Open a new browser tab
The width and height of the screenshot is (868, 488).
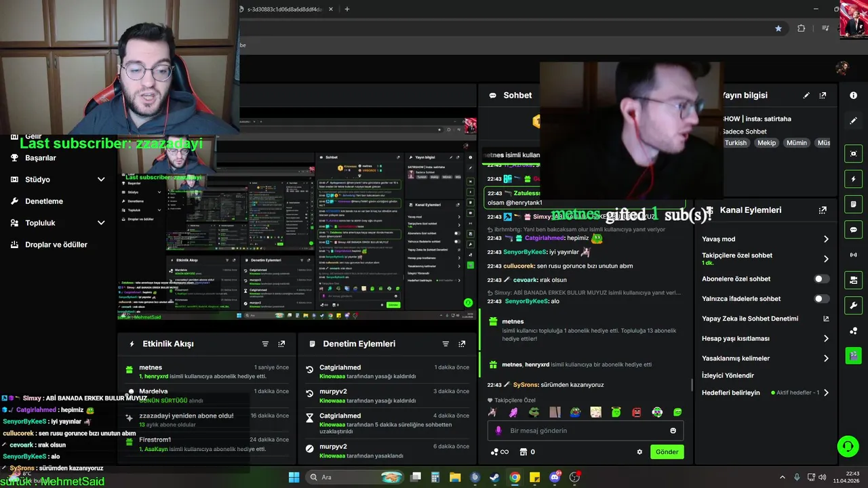click(347, 9)
